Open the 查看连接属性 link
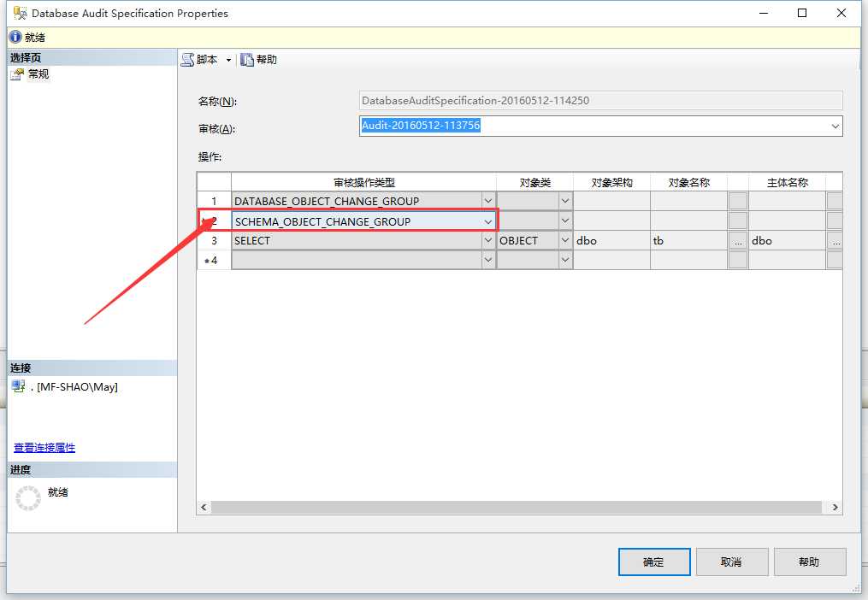The height and width of the screenshot is (600, 868). tap(44, 447)
